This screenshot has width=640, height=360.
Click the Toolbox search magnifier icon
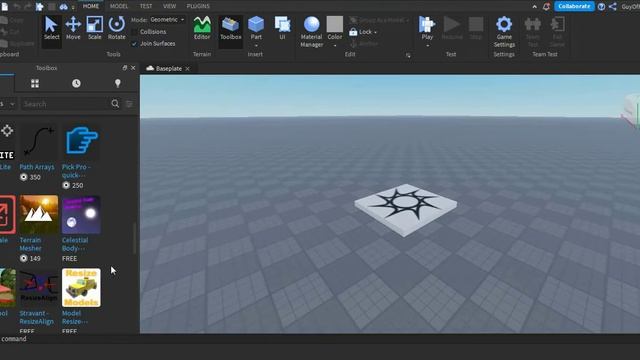[115, 104]
